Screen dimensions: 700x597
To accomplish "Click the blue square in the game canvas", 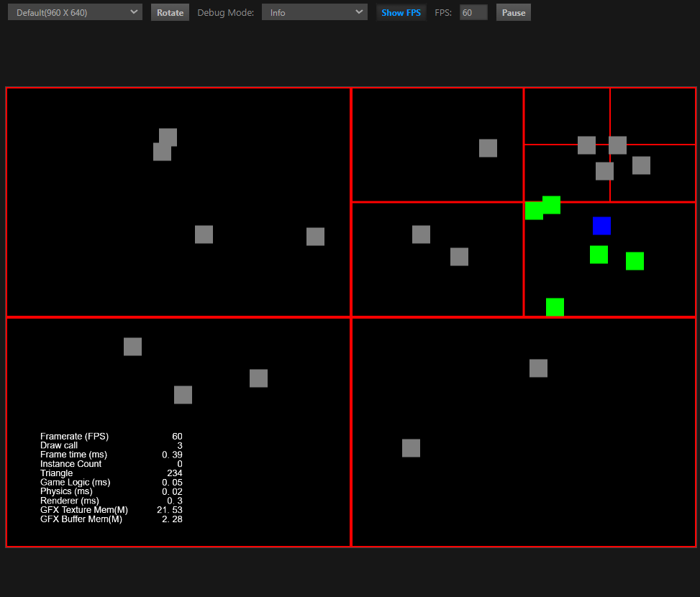I will point(601,226).
